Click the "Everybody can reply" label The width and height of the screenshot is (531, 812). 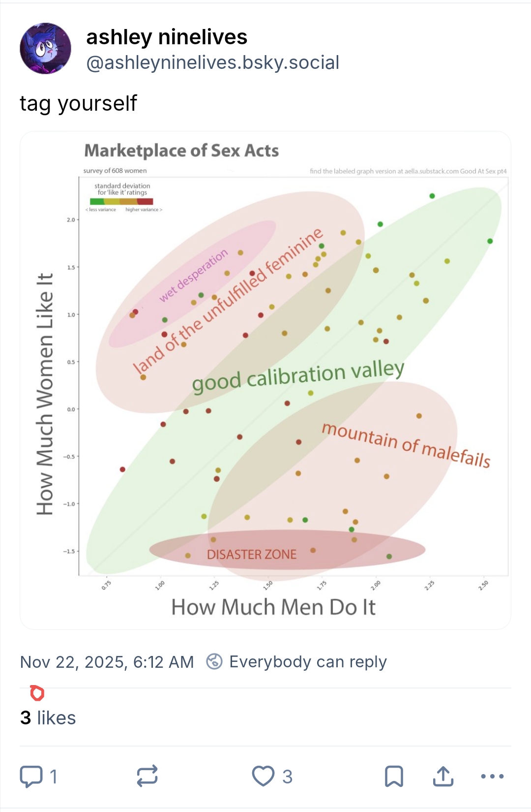pos(308,661)
